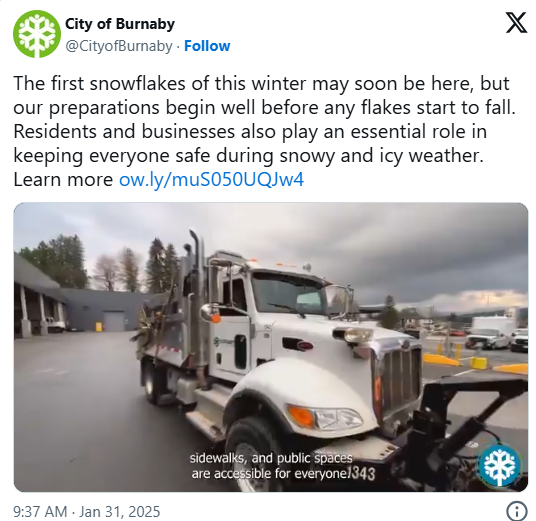
Task: Click the blue snowflake watermark in the video
Action: (x=499, y=466)
